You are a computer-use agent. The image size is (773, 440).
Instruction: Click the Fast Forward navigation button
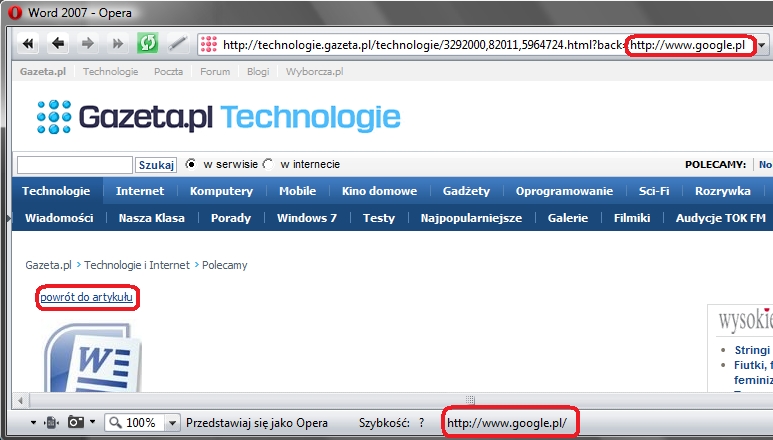click(118, 44)
